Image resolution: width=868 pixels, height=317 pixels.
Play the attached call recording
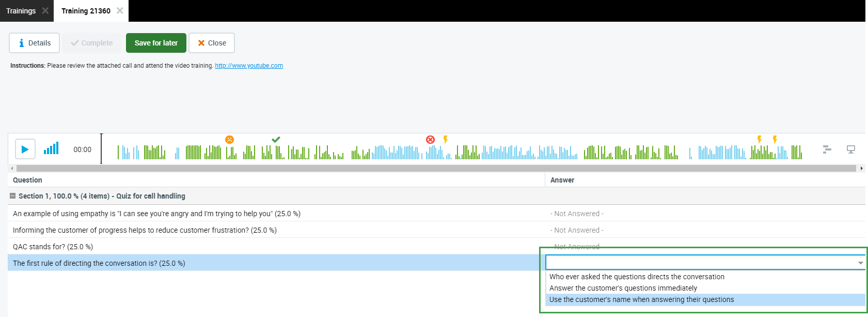click(25, 149)
